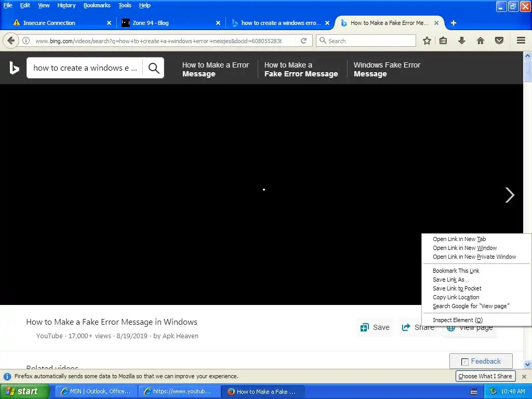532x399 pixels.
Task: Show bookmarks list icon in toolbar
Action: point(443,41)
